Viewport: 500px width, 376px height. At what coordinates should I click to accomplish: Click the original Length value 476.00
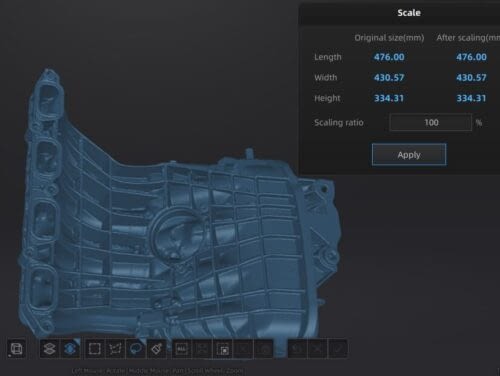389,57
